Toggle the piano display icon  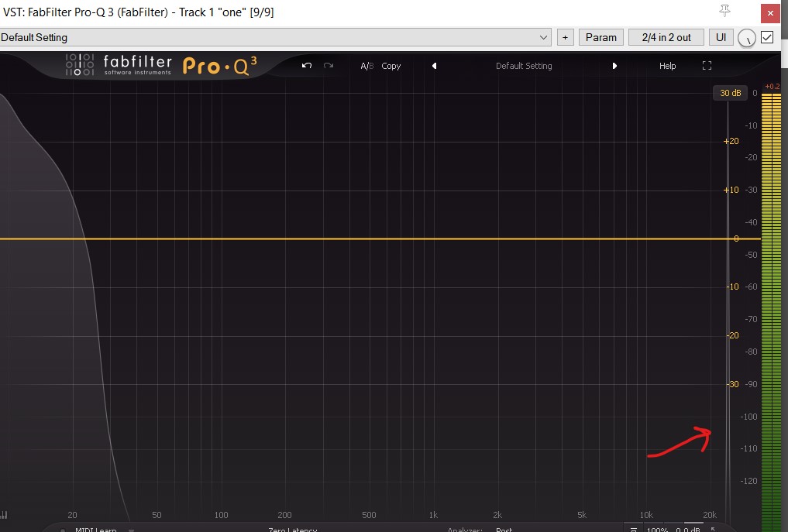4,515
